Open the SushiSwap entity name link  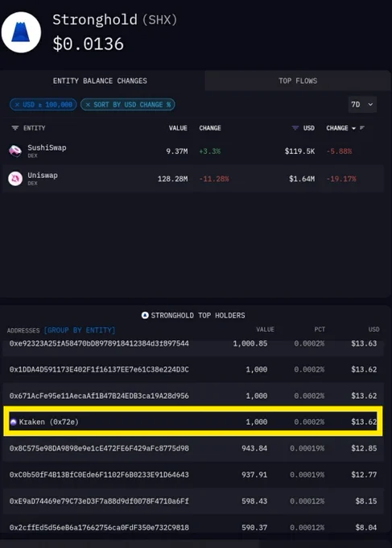47,147
